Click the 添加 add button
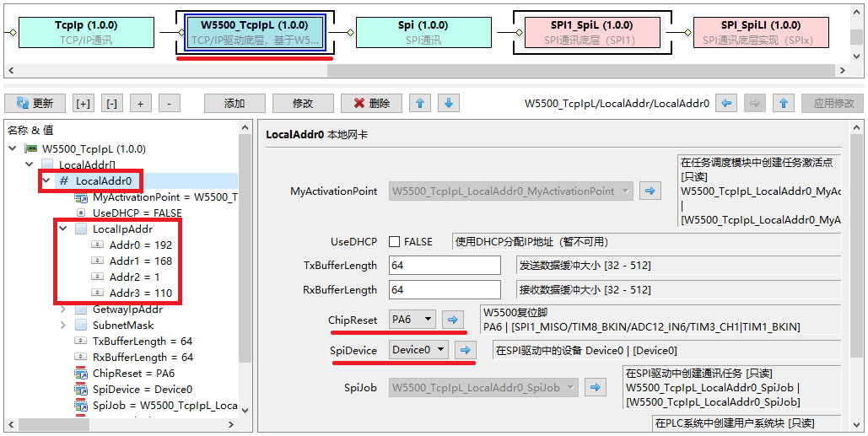The image size is (868, 436). point(235,104)
